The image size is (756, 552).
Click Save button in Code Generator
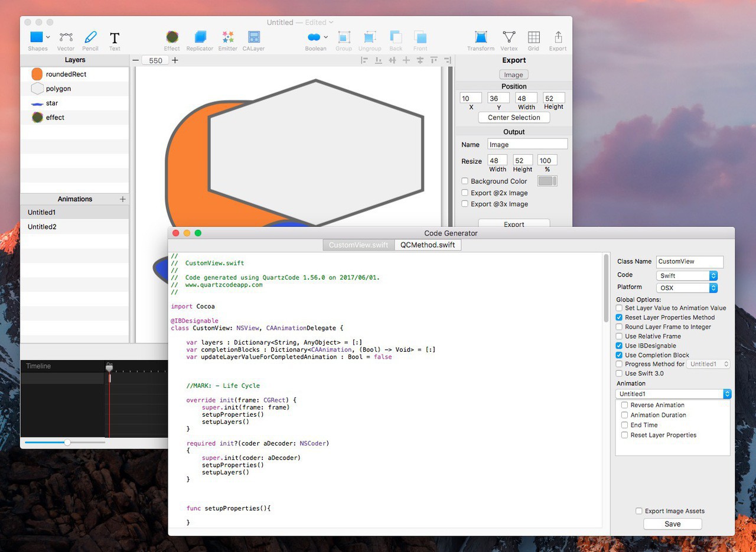click(673, 524)
